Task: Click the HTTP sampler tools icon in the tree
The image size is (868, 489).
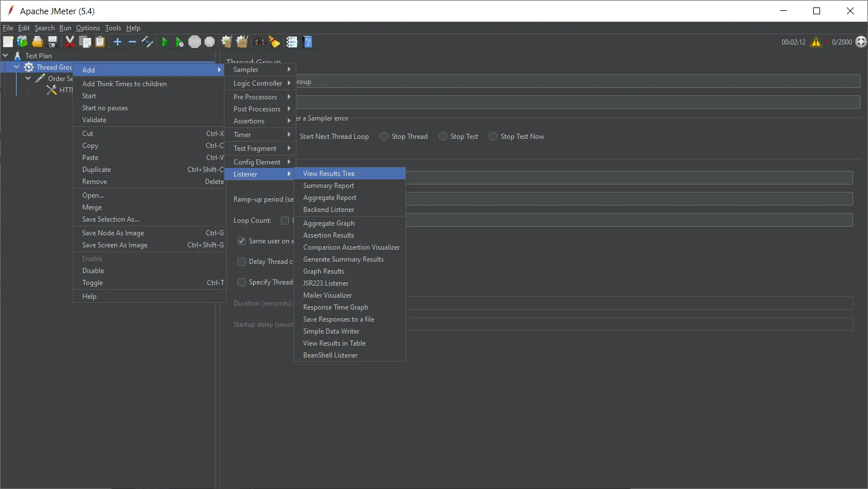Action: click(x=51, y=90)
